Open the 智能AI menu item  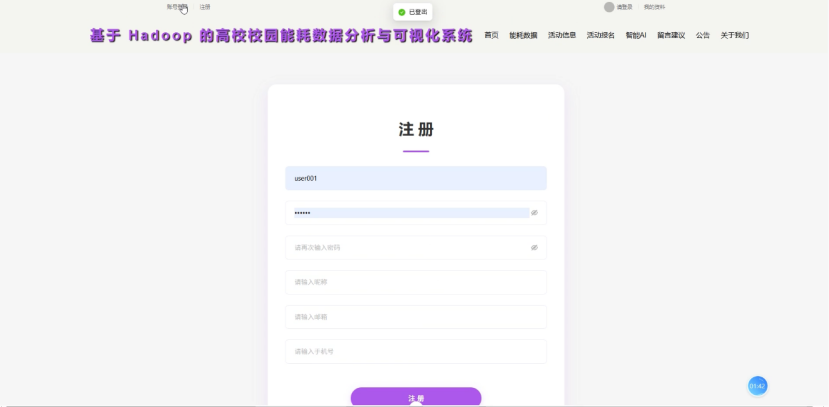pos(635,35)
